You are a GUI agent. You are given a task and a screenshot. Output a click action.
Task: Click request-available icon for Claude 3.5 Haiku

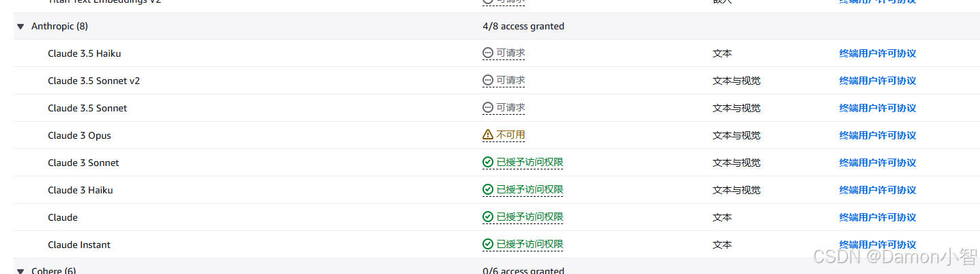(487, 53)
